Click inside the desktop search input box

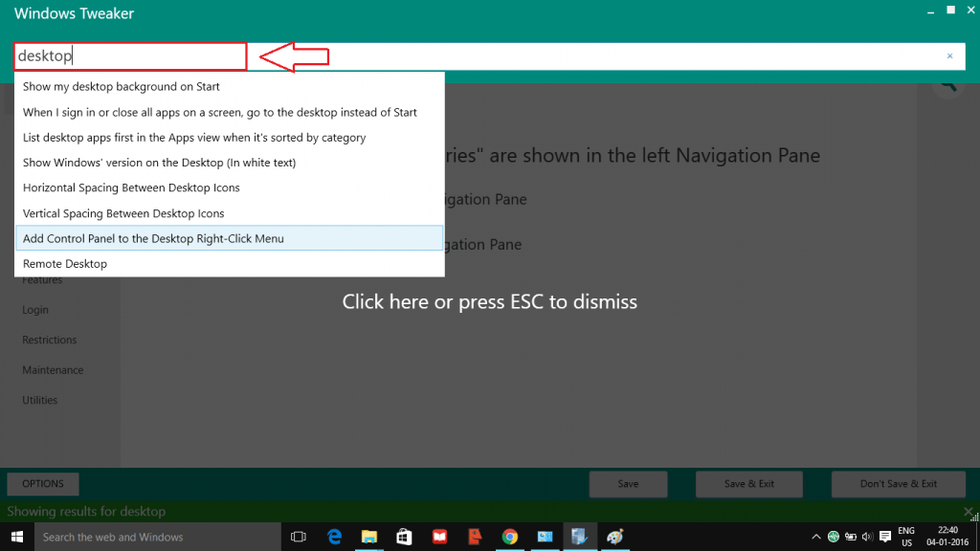coord(129,55)
